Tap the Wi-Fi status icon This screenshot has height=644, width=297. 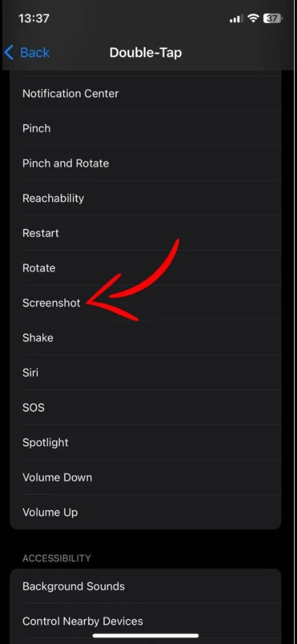click(x=253, y=18)
